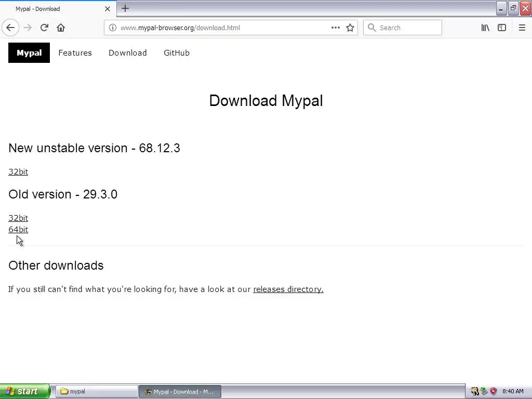Click the New unstable version - 68.12.3 heading

pyautogui.click(x=94, y=148)
